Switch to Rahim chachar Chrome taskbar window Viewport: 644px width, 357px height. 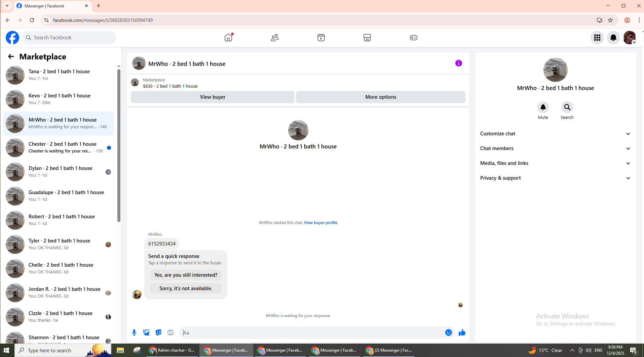pyautogui.click(x=172, y=350)
